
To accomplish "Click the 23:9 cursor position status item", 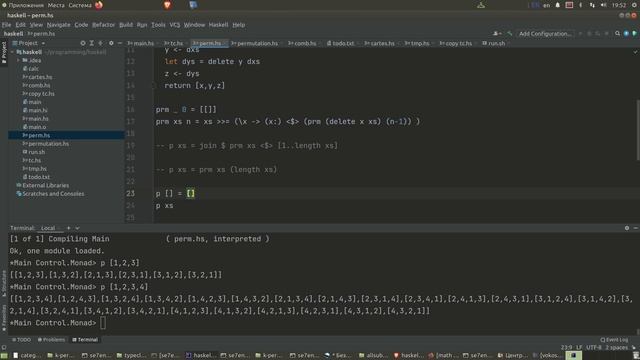I will coord(566,347).
